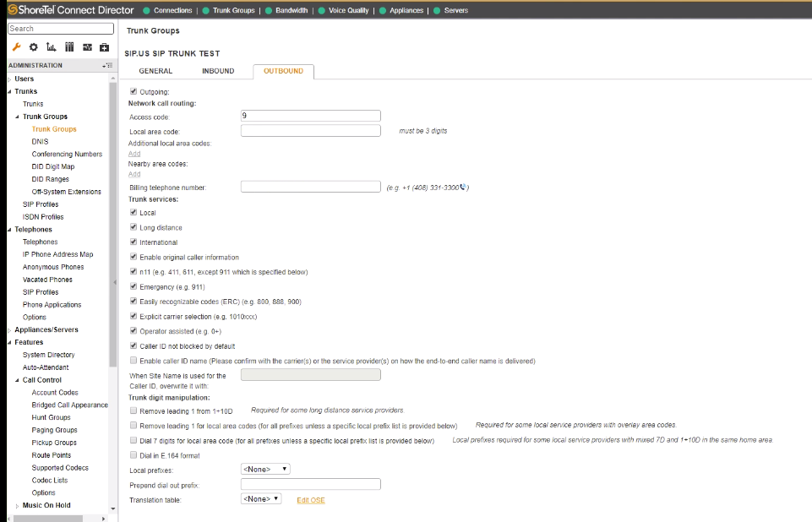Select the OUTBOUND tab
812x522 pixels.
pyautogui.click(x=283, y=71)
